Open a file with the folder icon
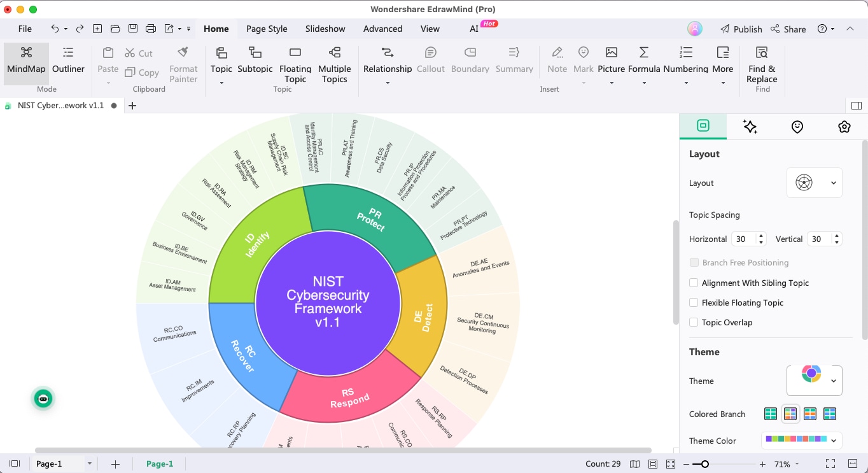The width and height of the screenshot is (868, 473). [115, 29]
